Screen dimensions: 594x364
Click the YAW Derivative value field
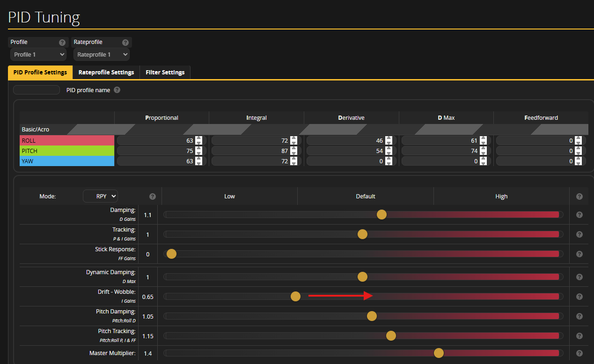point(352,161)
